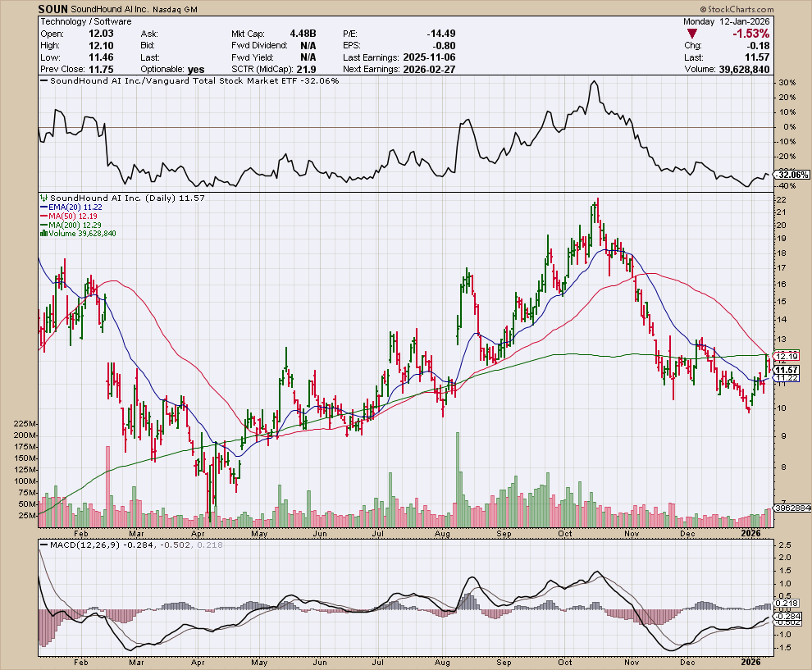Click the Volume 39,628,840 legend label
Image resolution: width=812 pixels, height=670 pixels.
tap(82, 234)
